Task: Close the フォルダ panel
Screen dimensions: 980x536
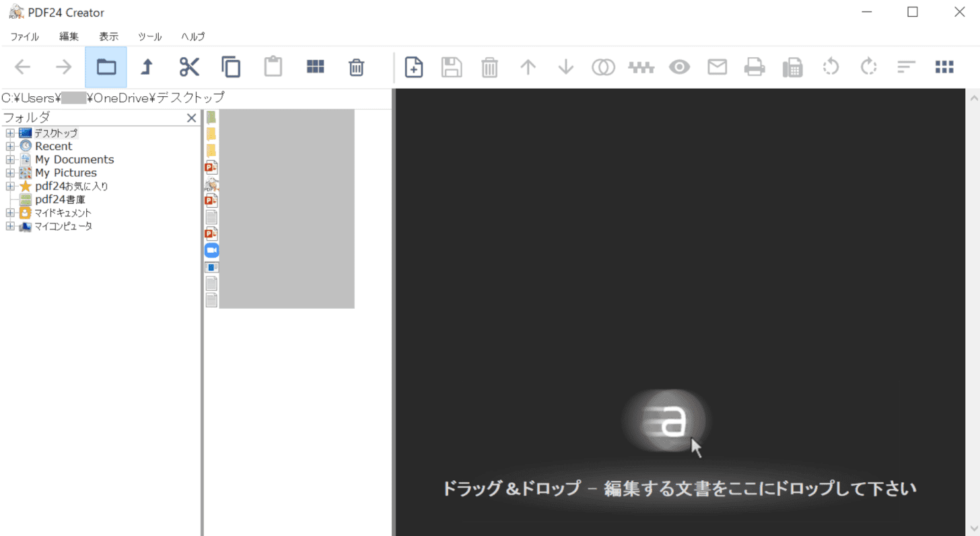Action: coord(191,118)
